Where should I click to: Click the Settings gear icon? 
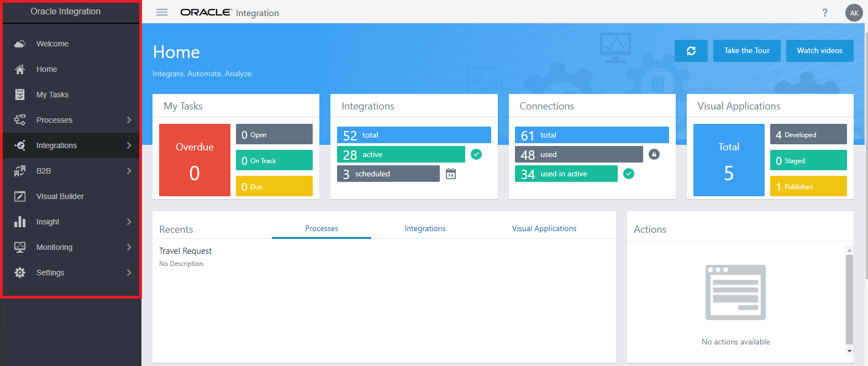(x=20, y=273)
